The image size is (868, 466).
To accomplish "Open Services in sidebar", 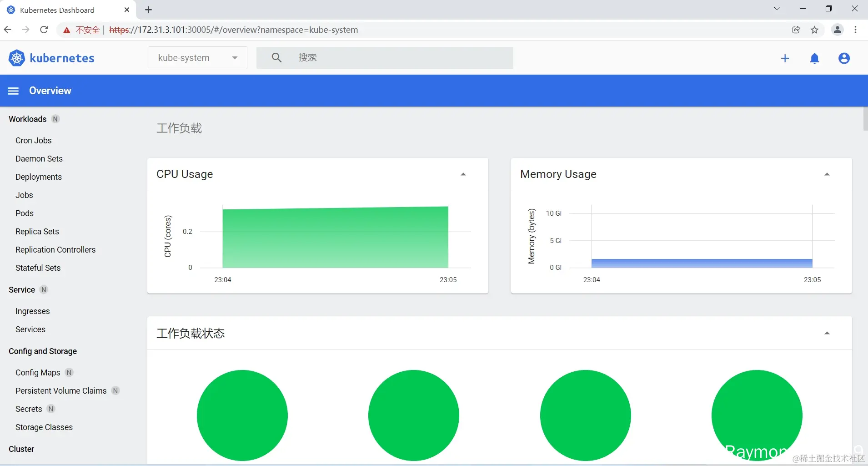I will coord(30,329).
